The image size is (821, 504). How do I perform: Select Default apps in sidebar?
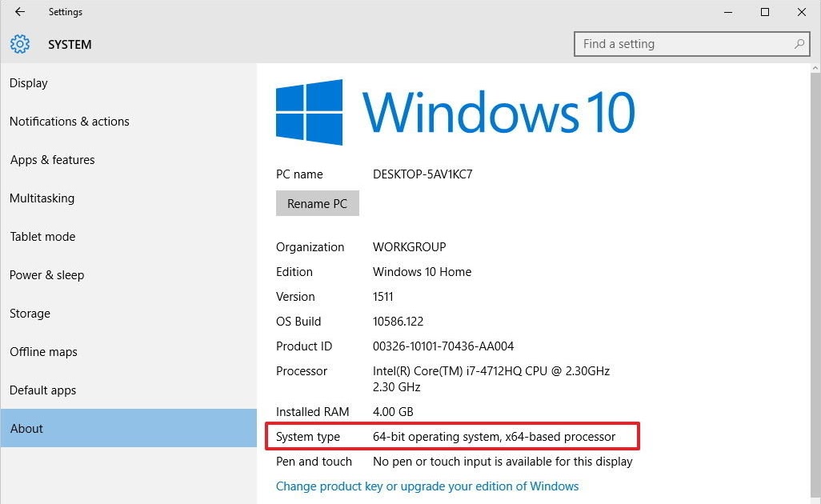point(128,390)
